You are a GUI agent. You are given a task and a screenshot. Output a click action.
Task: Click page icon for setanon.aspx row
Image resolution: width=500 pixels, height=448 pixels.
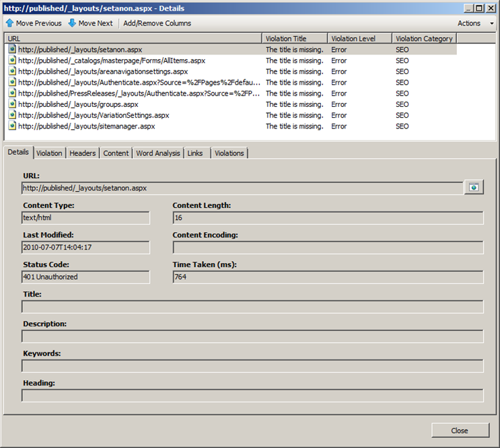(12, 50)
